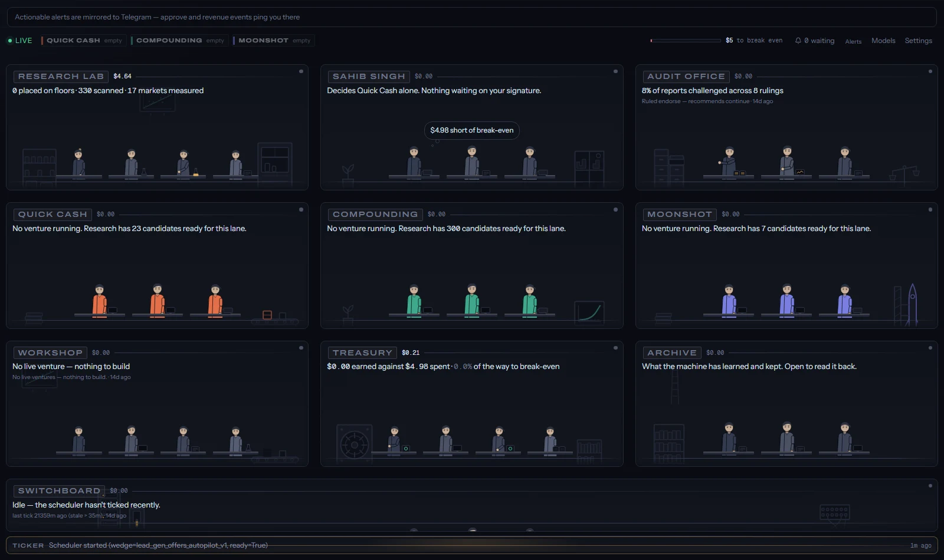Click the TICKER scheduler started message
This screenshot has width=944, height=560.
click(158, 545)
